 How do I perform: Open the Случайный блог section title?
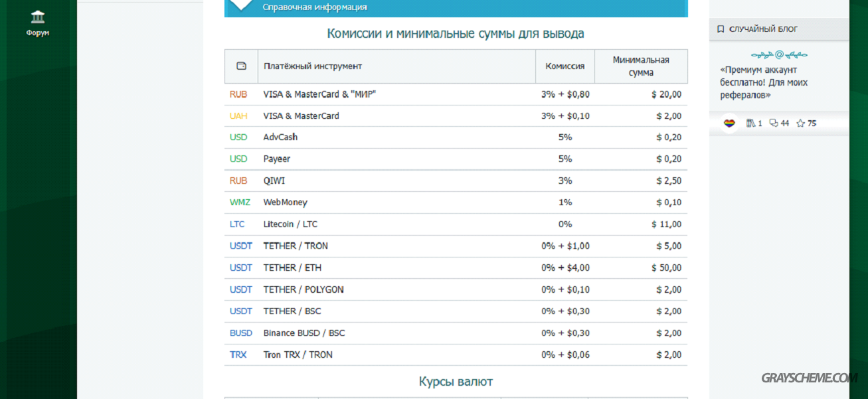coord(763,29)
